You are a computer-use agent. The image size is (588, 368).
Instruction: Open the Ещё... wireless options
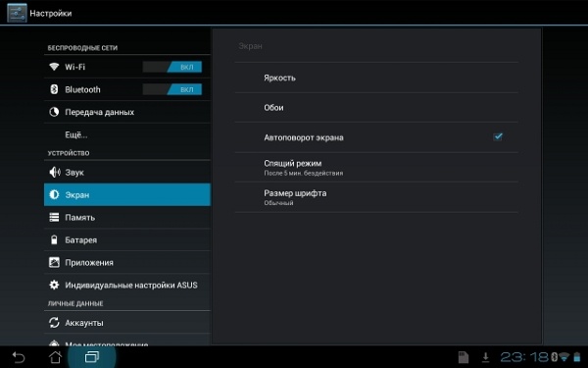[127, 134]
